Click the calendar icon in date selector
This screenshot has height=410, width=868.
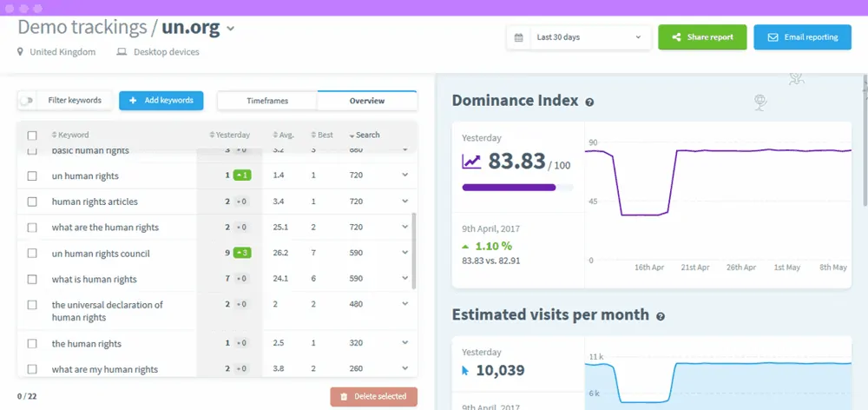[x=519, y=37]
